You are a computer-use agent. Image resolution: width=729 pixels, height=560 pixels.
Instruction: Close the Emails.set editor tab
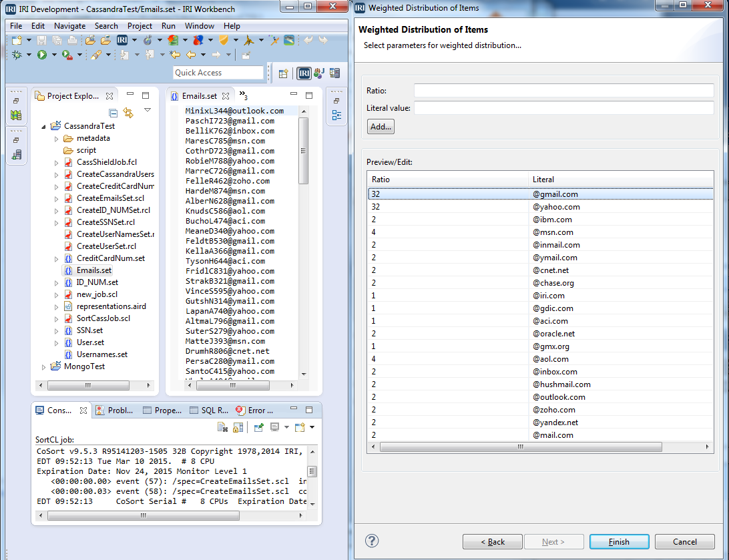tap(226, 95)
